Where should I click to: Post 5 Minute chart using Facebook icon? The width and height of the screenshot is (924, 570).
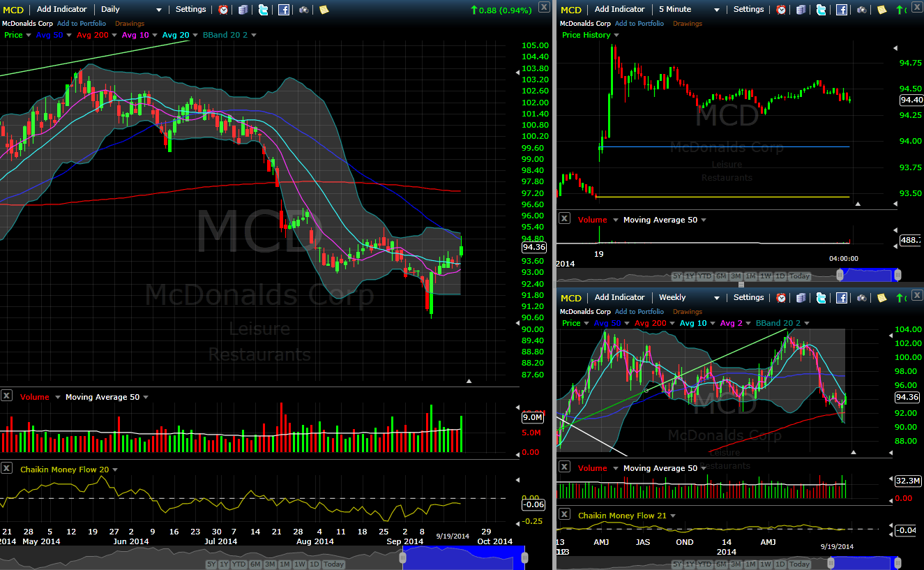pos(842,10)
